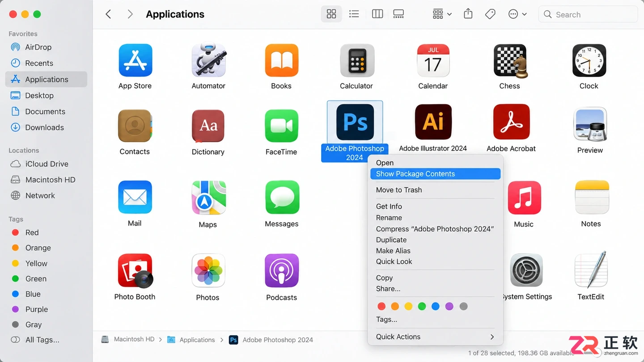Screen dimensions: 644x362
Task: Choose Show Package Contents from context menu
Action: pyautogui.click(x=435, y=174)
